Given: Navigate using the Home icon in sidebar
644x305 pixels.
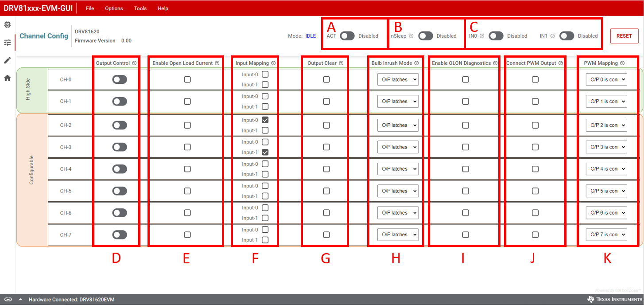Looking at the screenshot, I should coord(7,76).
